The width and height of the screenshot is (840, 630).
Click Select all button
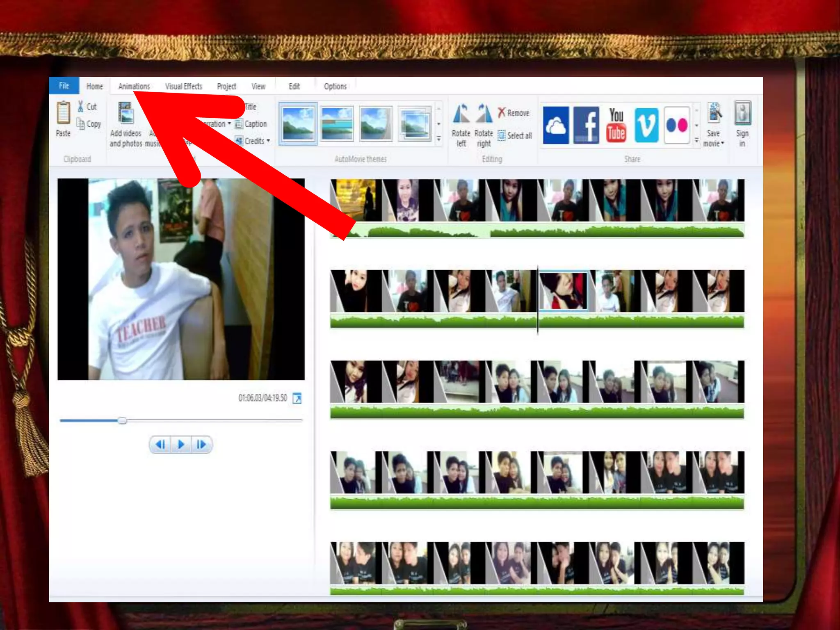click(515, 135)
